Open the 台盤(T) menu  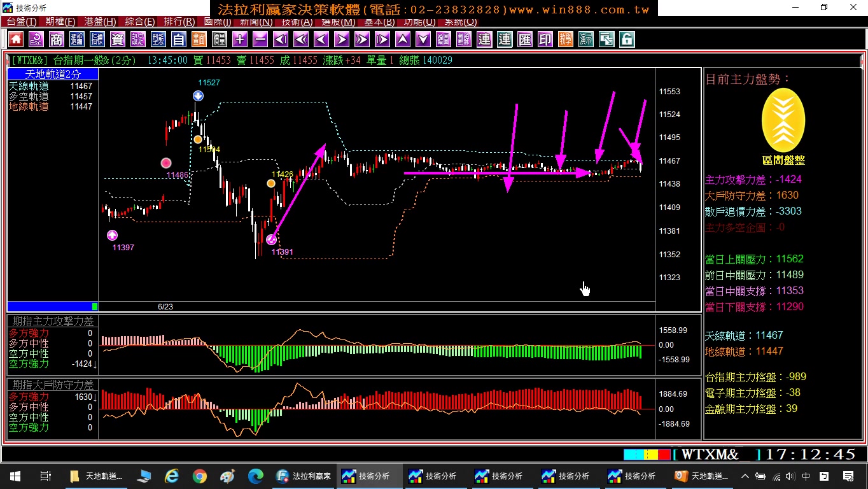[22, 22]
